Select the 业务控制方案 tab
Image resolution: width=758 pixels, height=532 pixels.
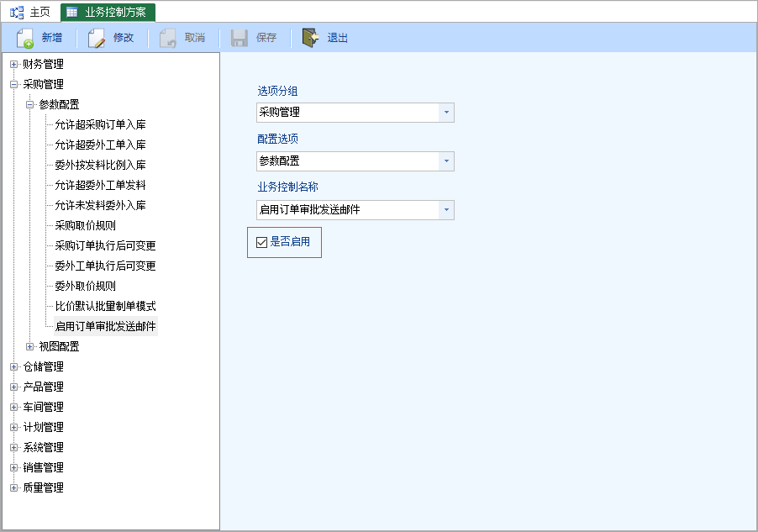(108, 12)
